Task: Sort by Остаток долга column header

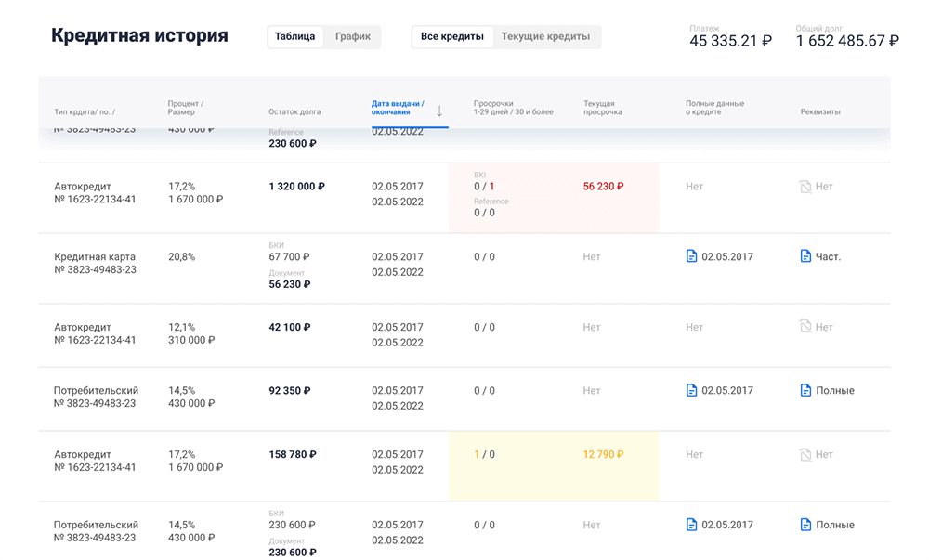Action: point(294,111)
